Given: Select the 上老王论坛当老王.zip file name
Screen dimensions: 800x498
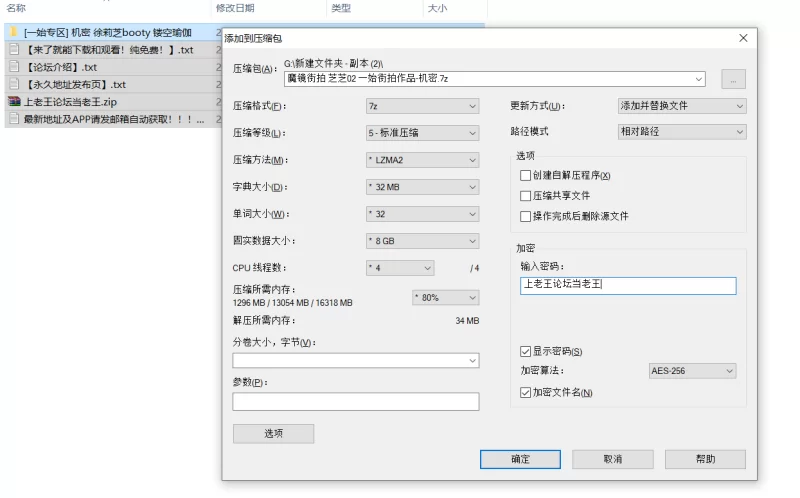Looking at the screenshot, I should pos(70,102).
